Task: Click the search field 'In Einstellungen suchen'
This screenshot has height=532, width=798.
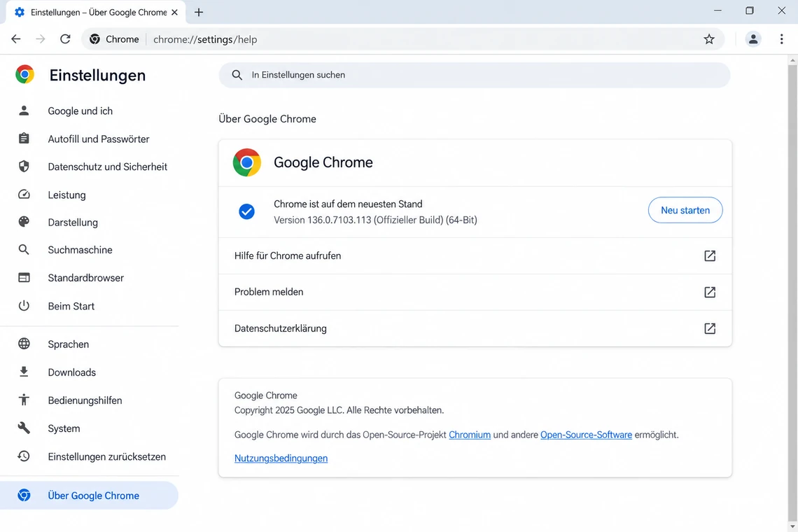Action: [475, 75]
